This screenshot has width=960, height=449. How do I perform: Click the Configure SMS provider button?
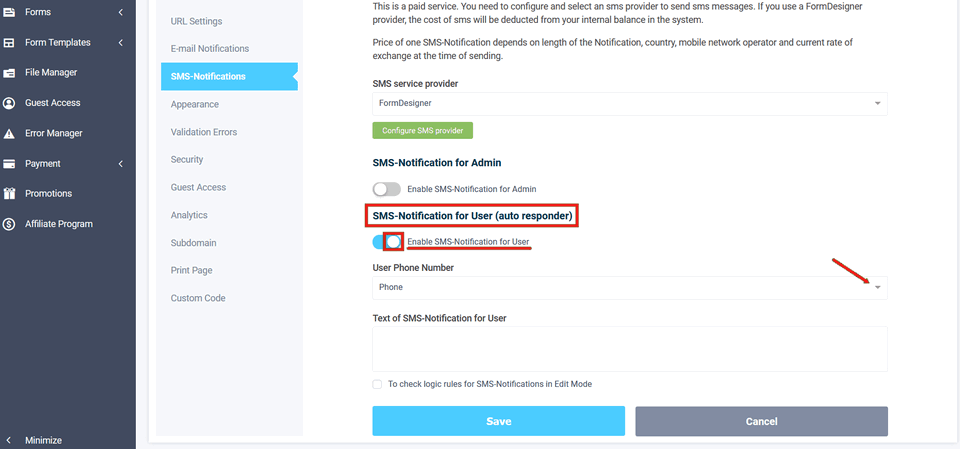pos(422,131)
